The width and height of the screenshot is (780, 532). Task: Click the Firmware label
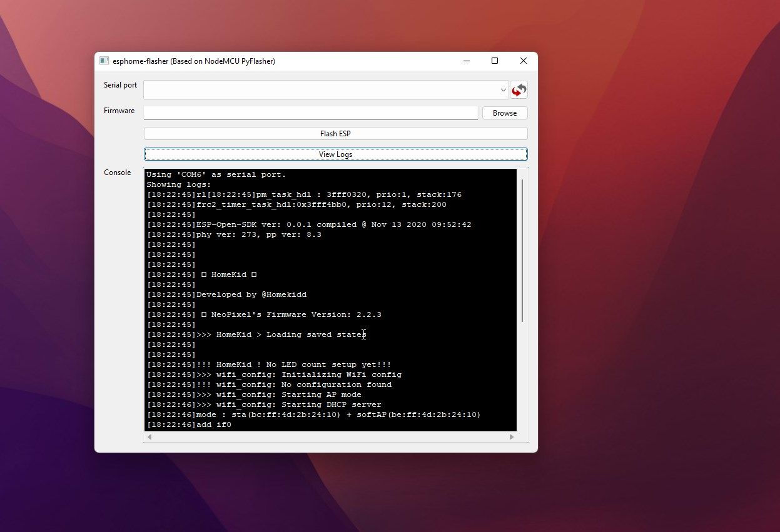coord(119,111)
